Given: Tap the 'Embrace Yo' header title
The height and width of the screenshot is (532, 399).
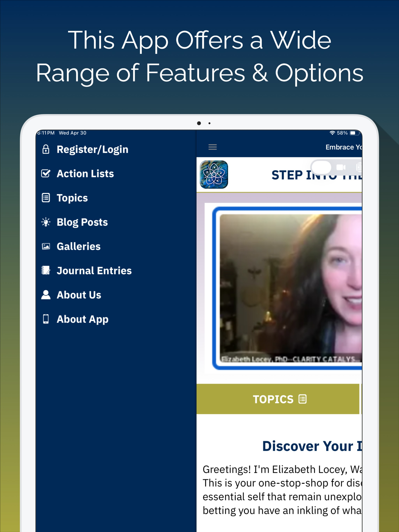Looking at the screenshot, I should (344, 147).
